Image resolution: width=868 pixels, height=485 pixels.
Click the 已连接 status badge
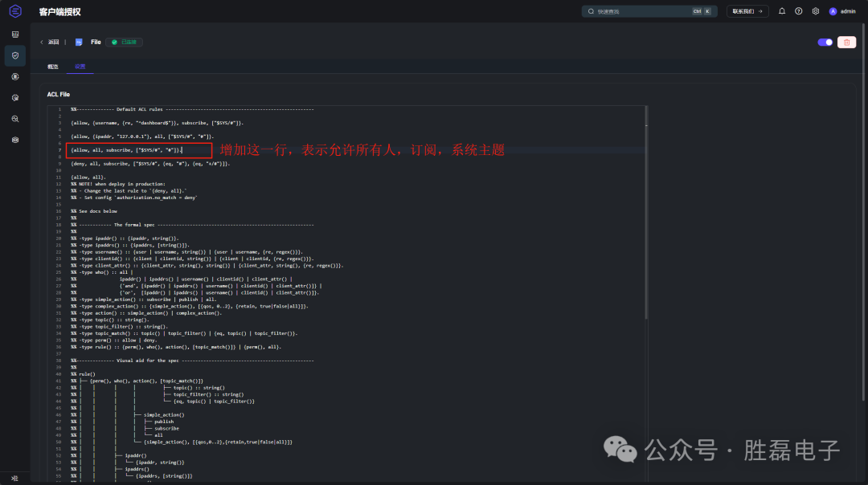pos(124,42)
